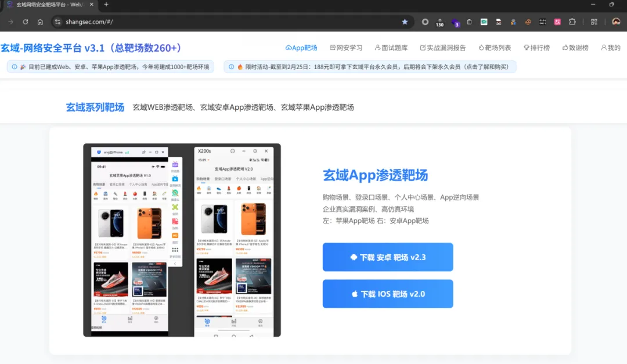
Task: Open the 排行榜 nav item
Action: click(536, 48)
